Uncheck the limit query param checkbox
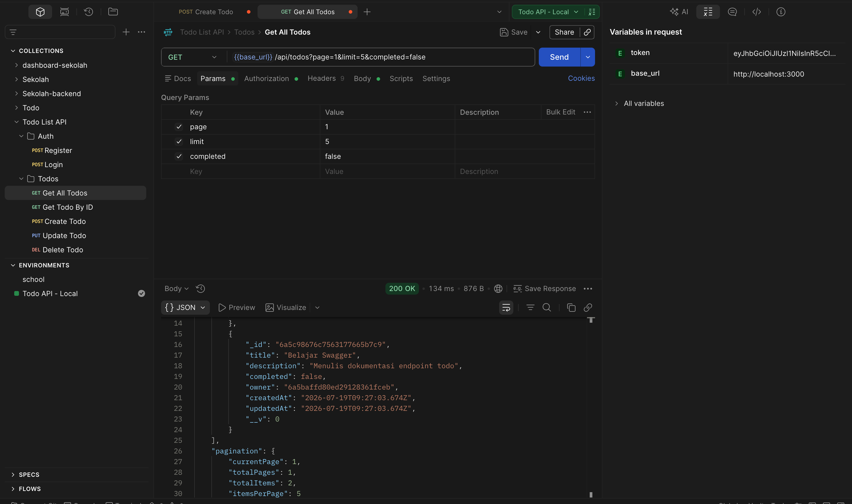852x504 pixels. point(179,142)
